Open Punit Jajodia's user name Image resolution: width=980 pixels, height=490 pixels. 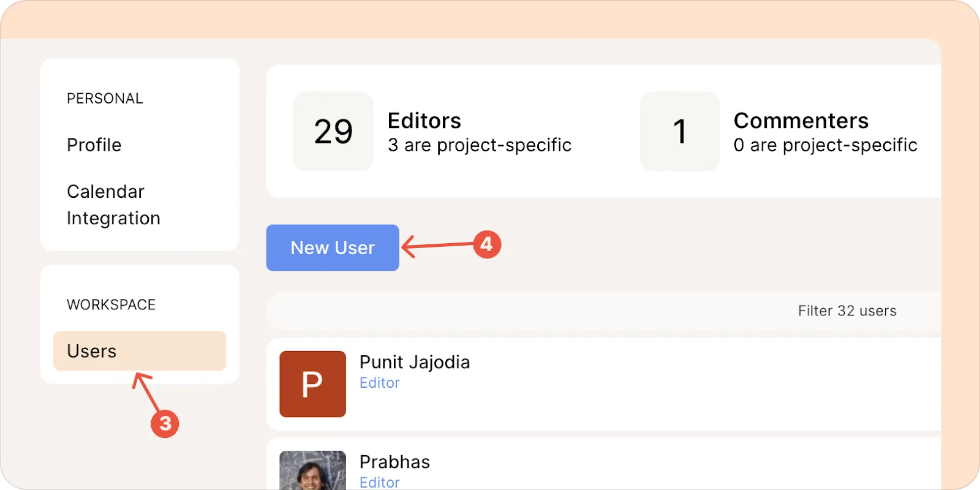415,362
